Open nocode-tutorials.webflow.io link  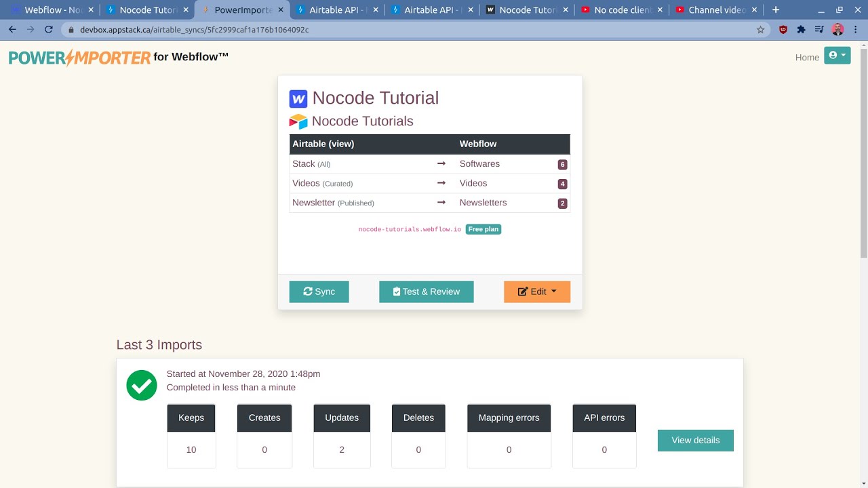click(x=410, y=230)
